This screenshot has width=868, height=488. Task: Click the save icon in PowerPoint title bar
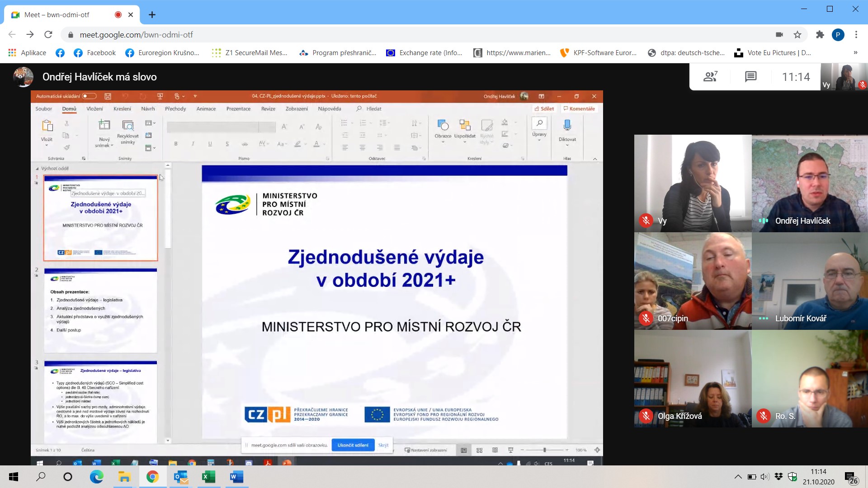108,96
